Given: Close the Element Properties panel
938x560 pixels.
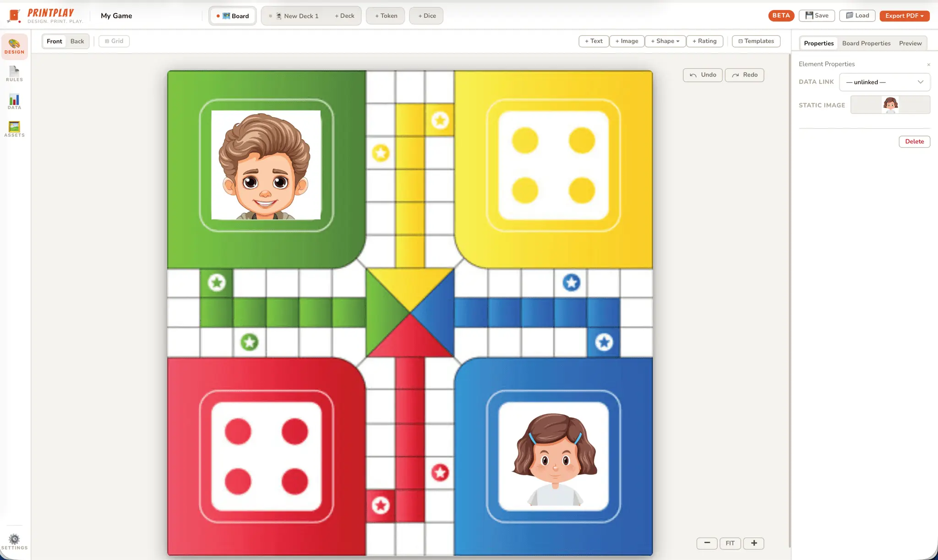Looking at the screenshot, I should pos(928,65).
